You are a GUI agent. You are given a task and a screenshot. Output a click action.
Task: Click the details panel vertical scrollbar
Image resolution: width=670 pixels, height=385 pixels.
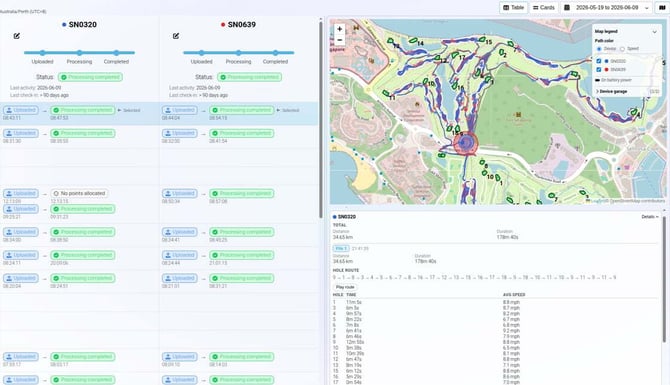pyautogui.click(x=664, y=278)
